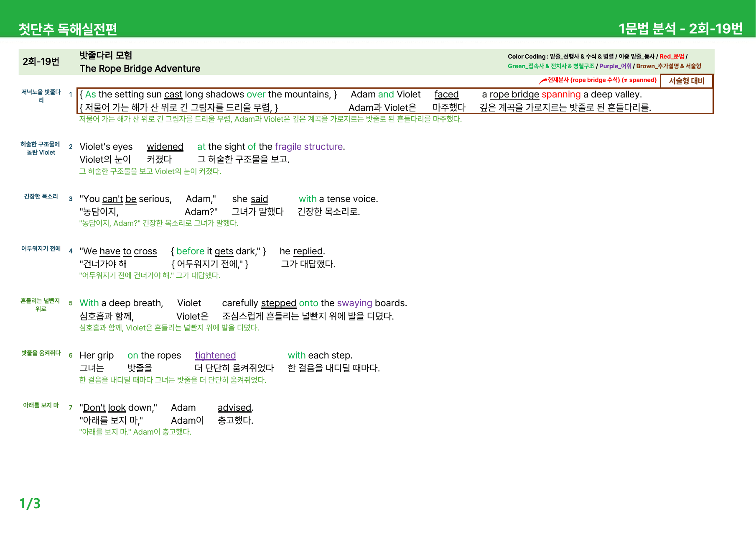The height and width of the screenshot is (535, 756).
Task: Click the 'Purple_어휘' legend entry
Action: pos(615,66)
